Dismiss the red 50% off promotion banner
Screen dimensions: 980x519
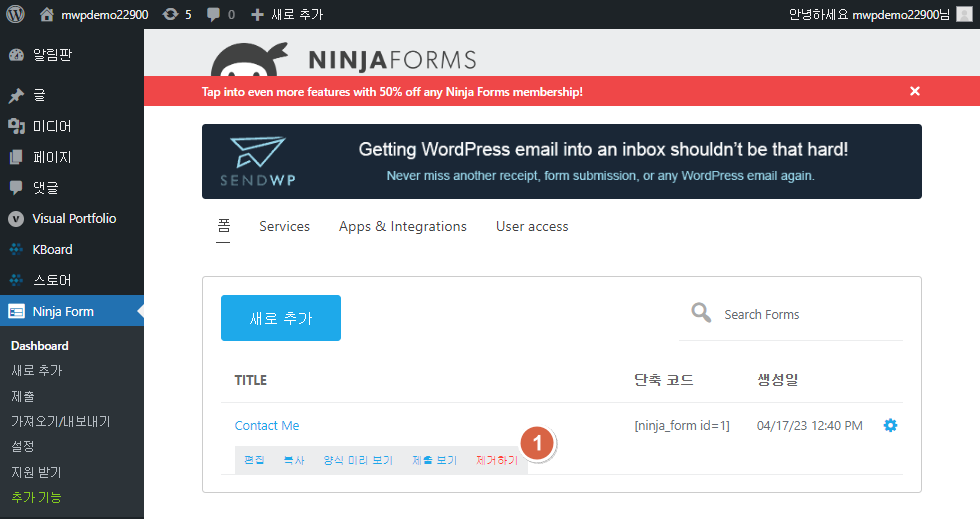pos(915,91)
